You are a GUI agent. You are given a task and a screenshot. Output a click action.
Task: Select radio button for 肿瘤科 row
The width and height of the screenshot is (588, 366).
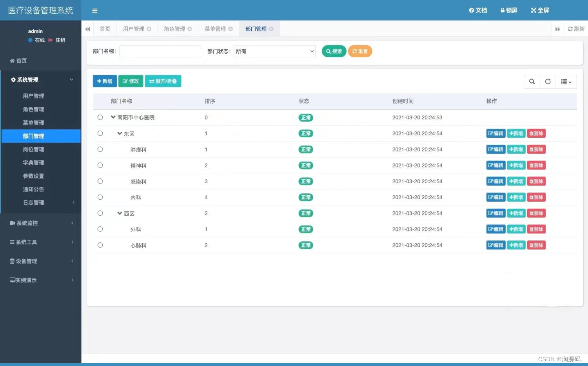(x=100, y=149)
